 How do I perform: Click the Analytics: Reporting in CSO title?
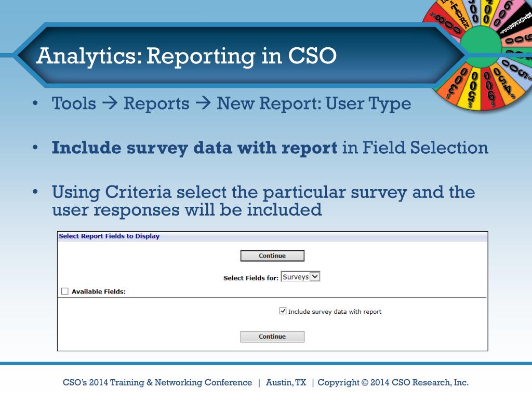pos(187,56)
